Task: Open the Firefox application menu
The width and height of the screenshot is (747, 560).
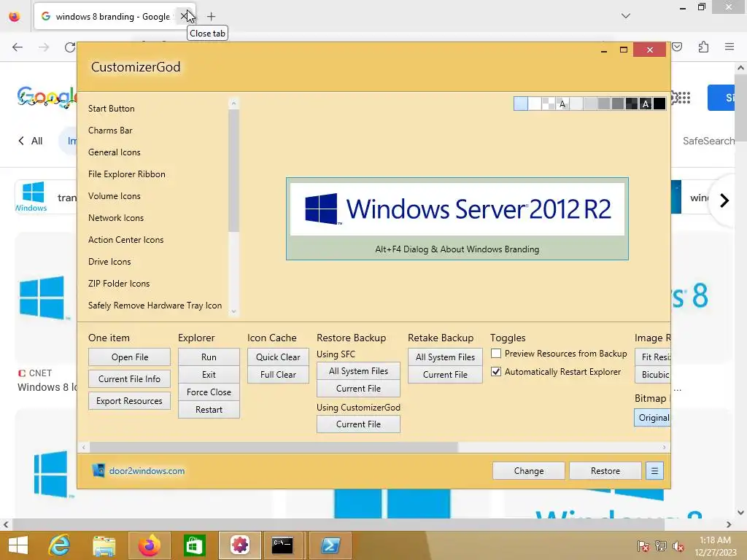Action: (x=729, y=47)
